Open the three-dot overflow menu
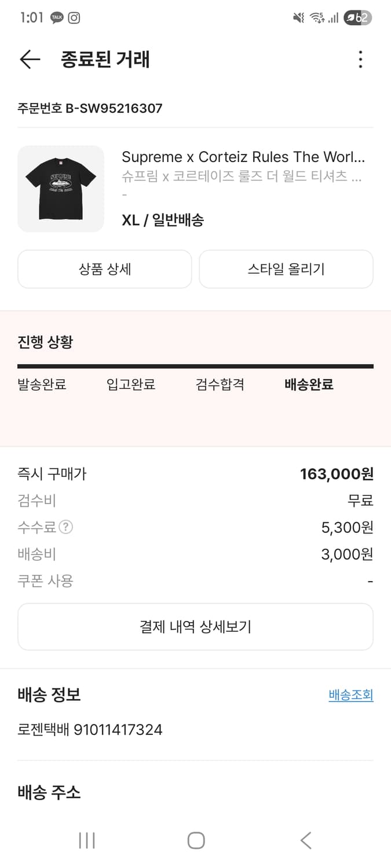Viewport: 391px width, 868px height. pyautogui.click(x=360, y=59)
